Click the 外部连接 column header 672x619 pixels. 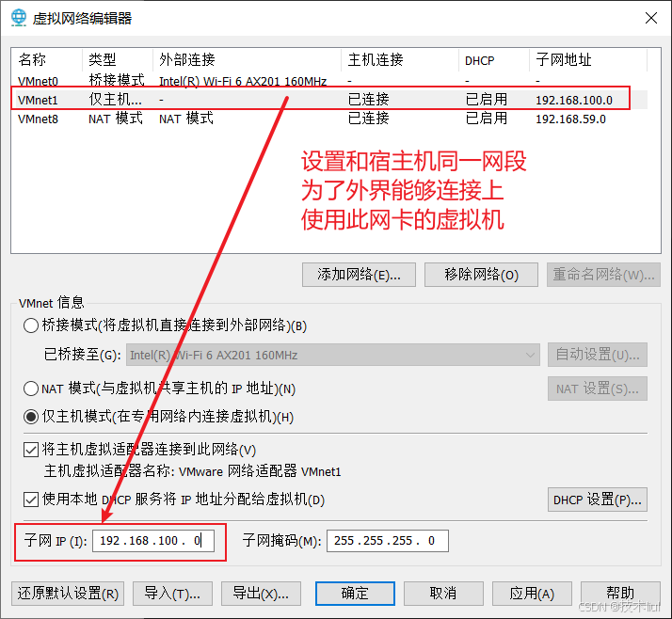(247, 60)
